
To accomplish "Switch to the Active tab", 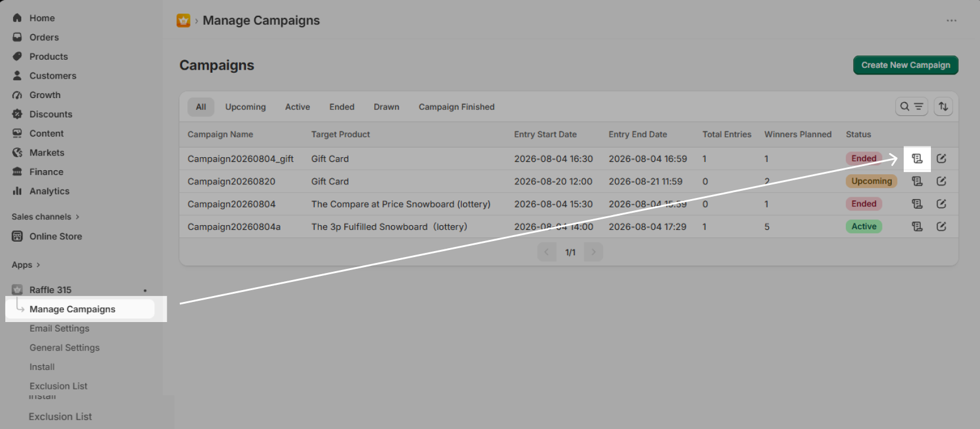I will (x=297, y=107).
